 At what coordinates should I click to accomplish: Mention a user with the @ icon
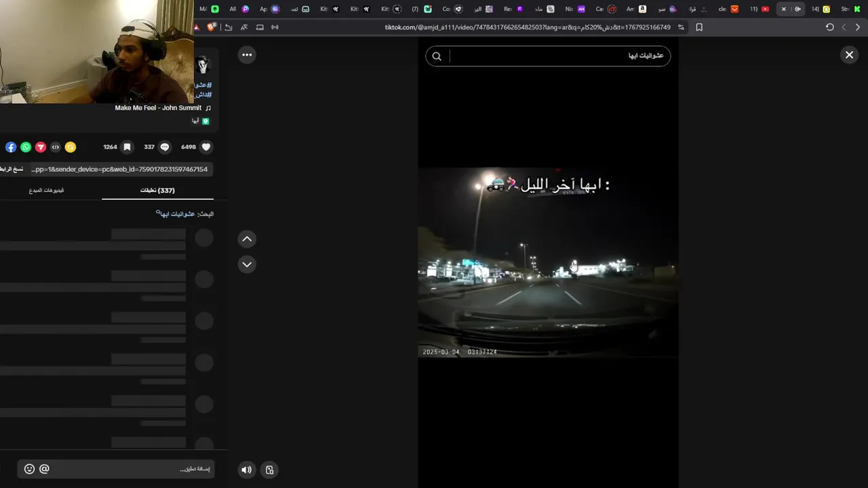point(44,469)
